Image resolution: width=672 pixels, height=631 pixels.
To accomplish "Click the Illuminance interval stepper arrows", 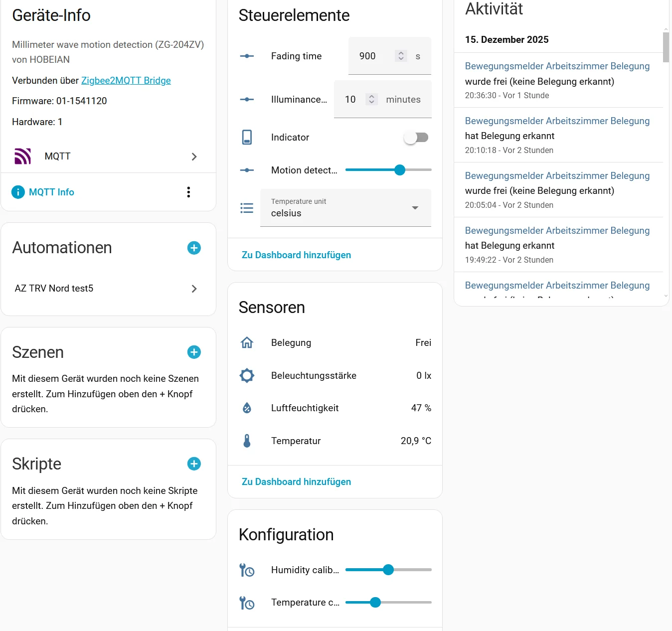I will coord(371,100).
